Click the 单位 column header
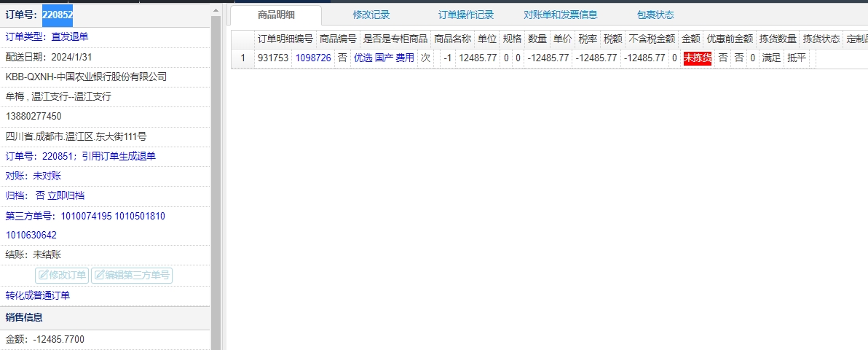Screen dimensions: 868x350 point(487,39)
